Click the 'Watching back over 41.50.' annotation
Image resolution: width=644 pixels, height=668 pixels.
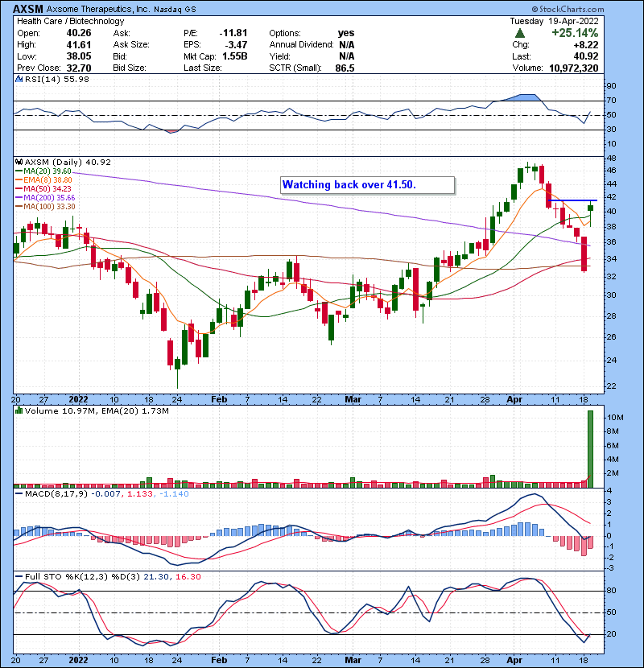click(x=367, y=185)
